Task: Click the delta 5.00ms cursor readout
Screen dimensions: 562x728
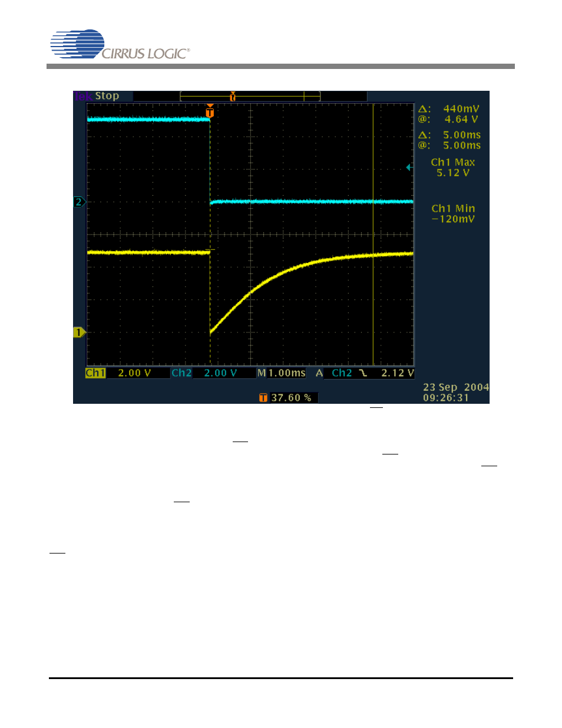Action: click(x=449, y=135)
